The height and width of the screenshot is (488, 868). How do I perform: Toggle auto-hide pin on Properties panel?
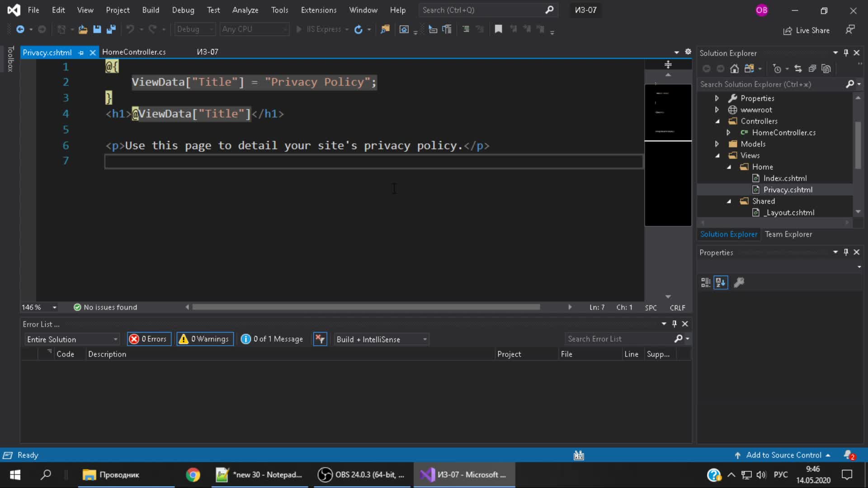pyautogui.click(x=846, y=252)
